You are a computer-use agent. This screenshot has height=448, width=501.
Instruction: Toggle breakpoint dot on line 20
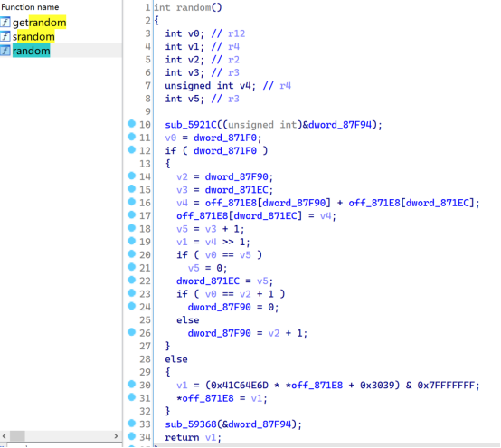132,254
